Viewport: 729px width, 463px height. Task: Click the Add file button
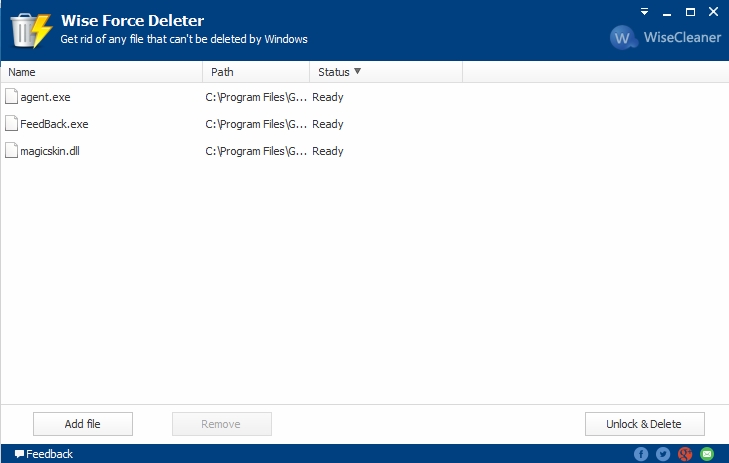(83, 424)
